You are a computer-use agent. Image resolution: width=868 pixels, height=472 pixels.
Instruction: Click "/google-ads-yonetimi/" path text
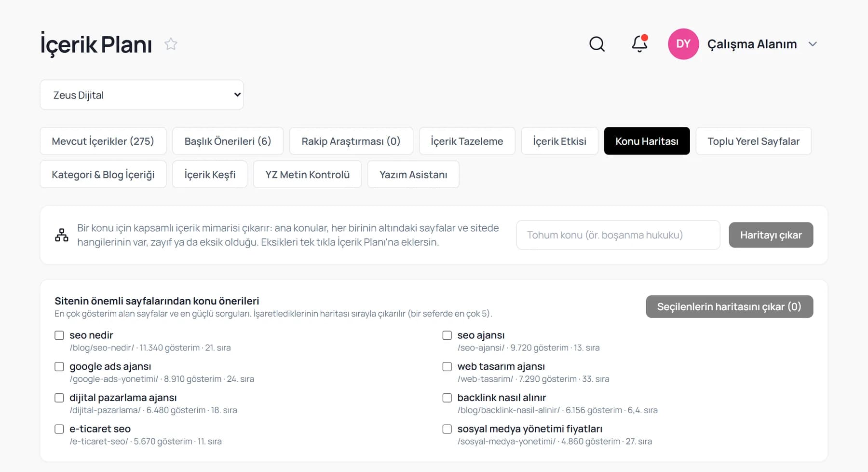114,379
